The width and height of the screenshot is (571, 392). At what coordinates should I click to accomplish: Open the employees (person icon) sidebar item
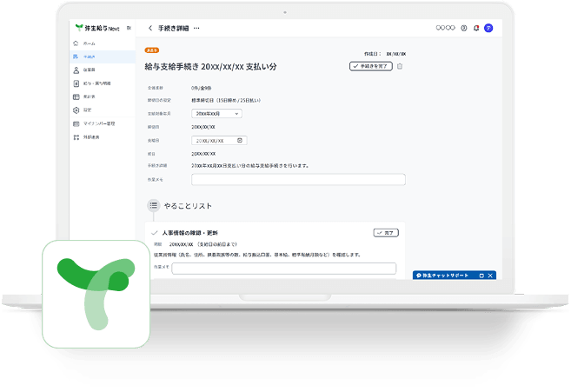pos(102,70)
